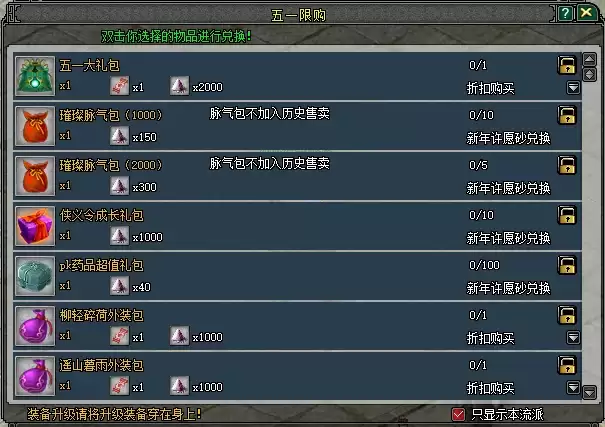Click the scrollbar down arrow at bottom
Image resolution: width=605 pixels, height=427 pixels.
coord(589,393)
